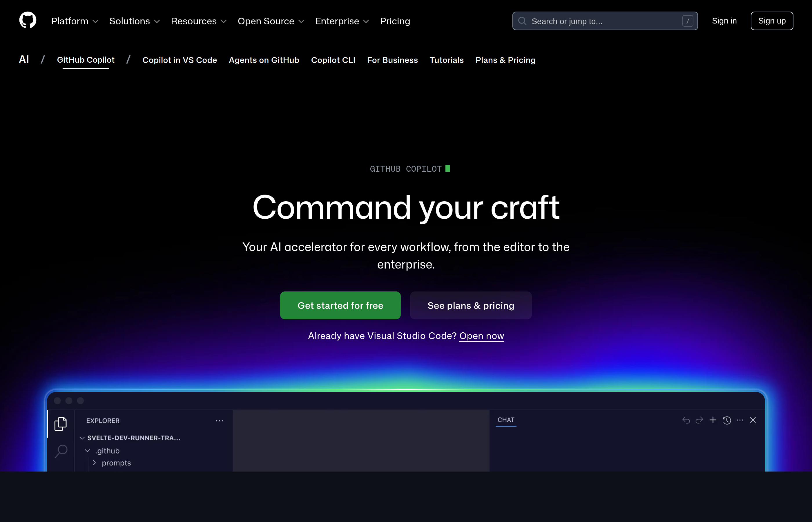Click the Sign up button
Image resolution: width=812 pixels, height=522 pixels.
click(772, 21)
